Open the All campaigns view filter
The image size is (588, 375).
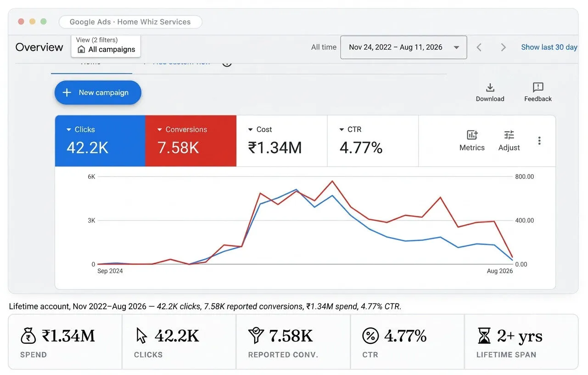point(106,46)
